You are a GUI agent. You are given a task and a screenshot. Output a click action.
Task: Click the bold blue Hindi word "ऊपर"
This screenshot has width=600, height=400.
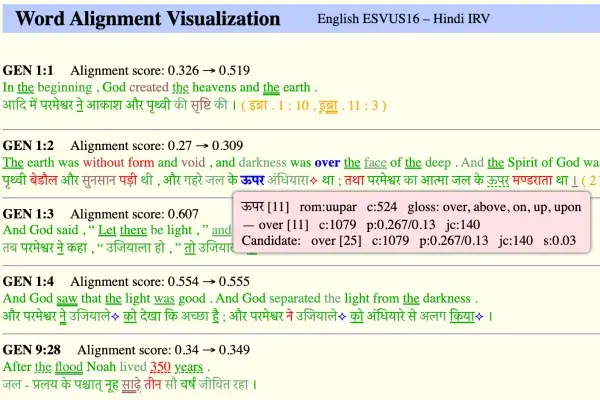point(252,180)
